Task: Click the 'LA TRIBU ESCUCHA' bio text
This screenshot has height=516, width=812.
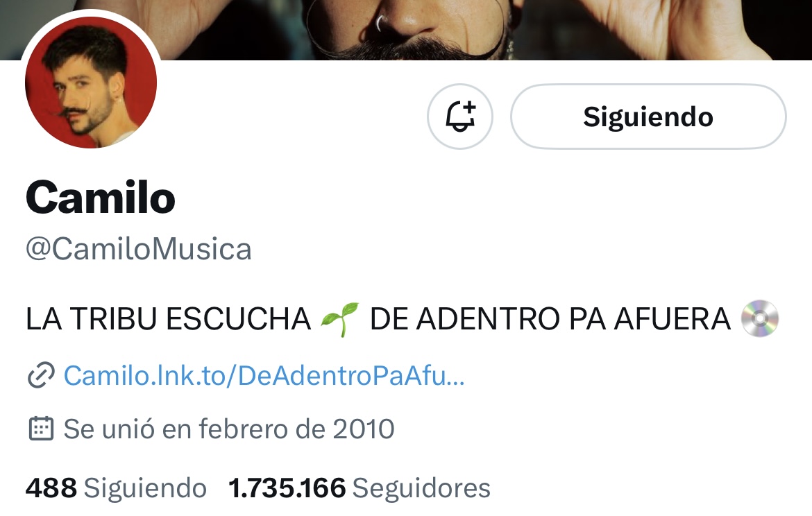Action: (169, 319)
